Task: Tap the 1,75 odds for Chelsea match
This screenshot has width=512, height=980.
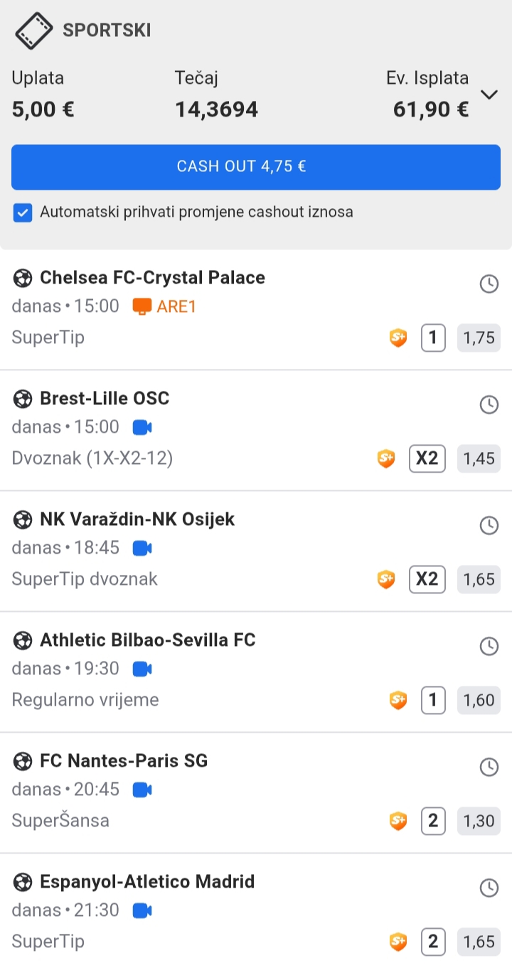Action: click(x=479, y=338)
